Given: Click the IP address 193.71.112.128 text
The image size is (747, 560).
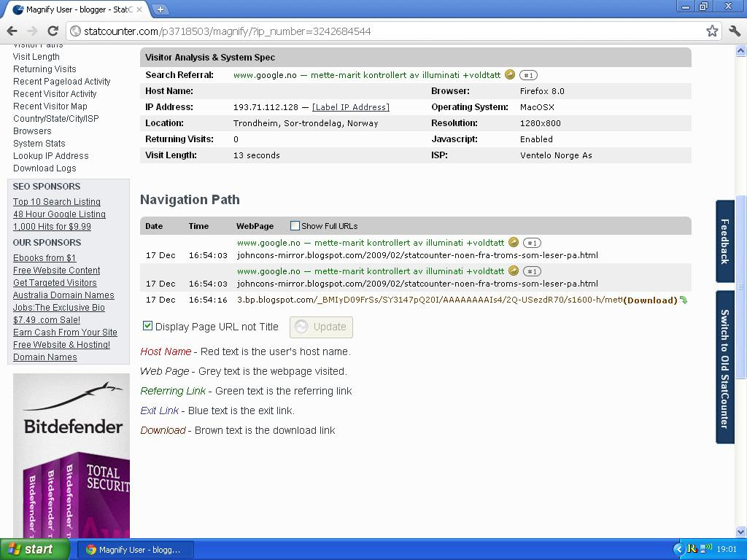Looking at the screenshot, I should click(266, 107).
